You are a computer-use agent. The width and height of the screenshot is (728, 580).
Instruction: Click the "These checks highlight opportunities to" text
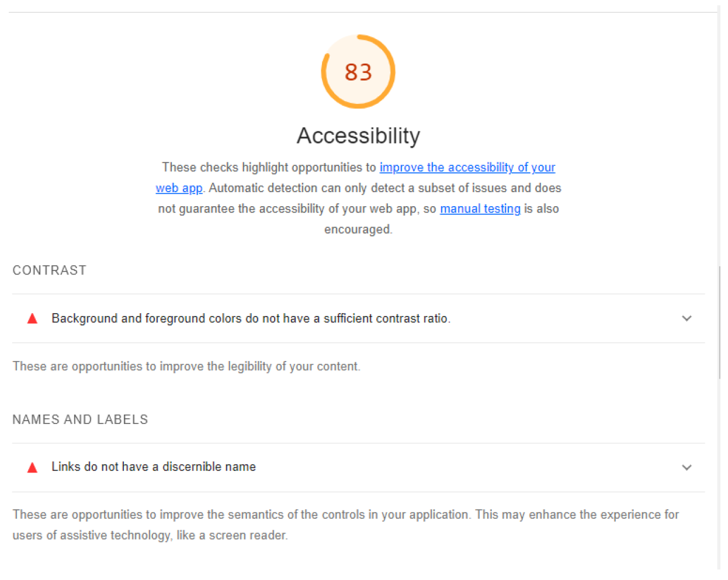click(x=269, y=168)
